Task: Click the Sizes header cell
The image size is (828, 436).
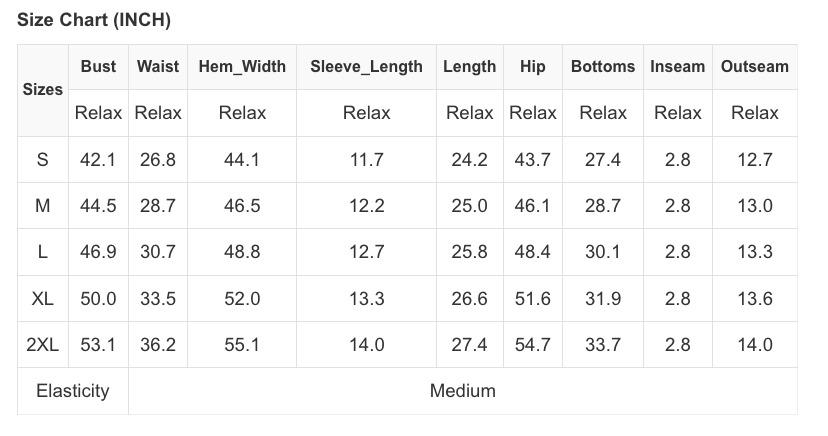Action: click(x=43, y=90)
